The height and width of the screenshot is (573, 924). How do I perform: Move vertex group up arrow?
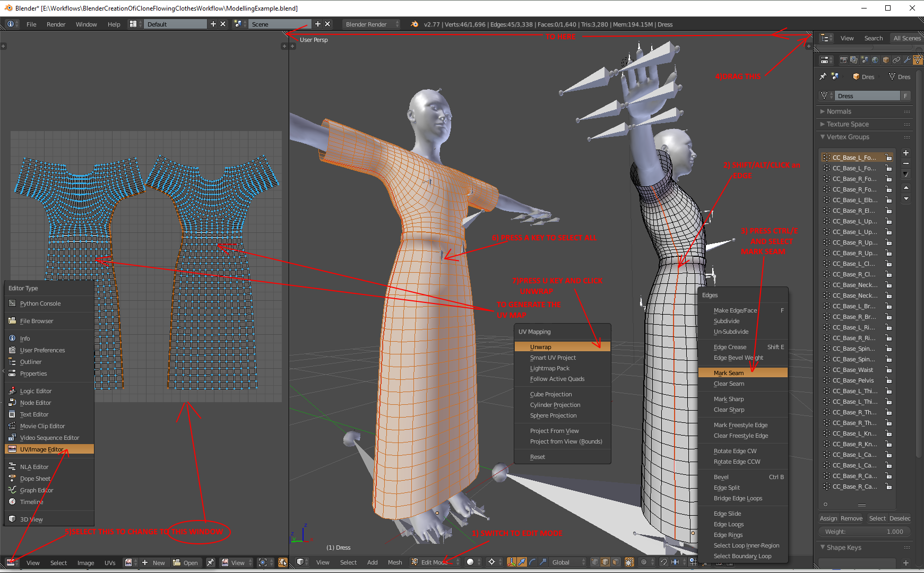906,188
